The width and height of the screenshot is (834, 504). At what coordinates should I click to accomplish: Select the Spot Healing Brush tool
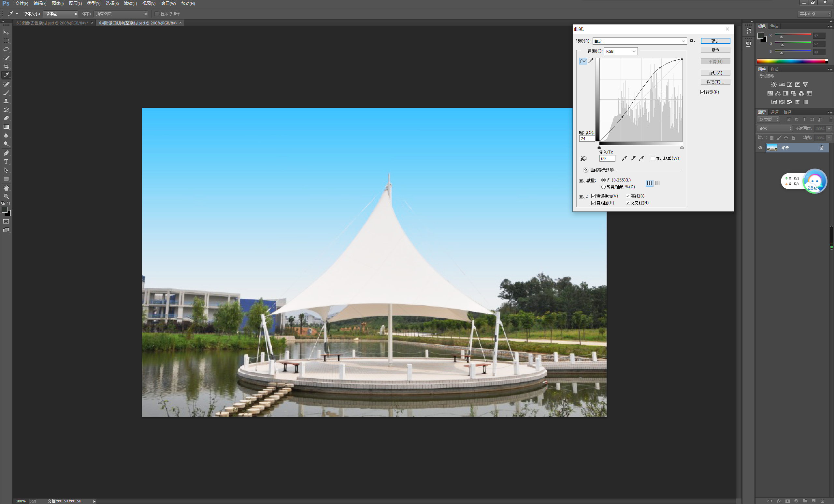[6, 84]
